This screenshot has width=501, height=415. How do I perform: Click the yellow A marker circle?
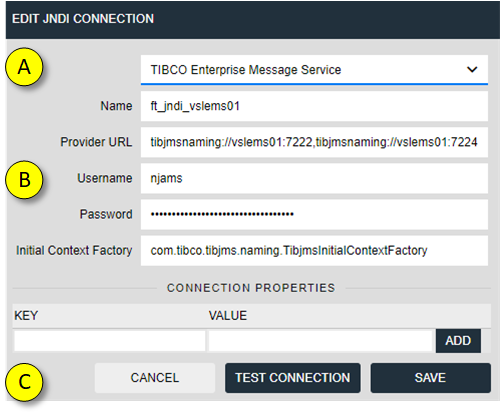(x=24, y=67)
